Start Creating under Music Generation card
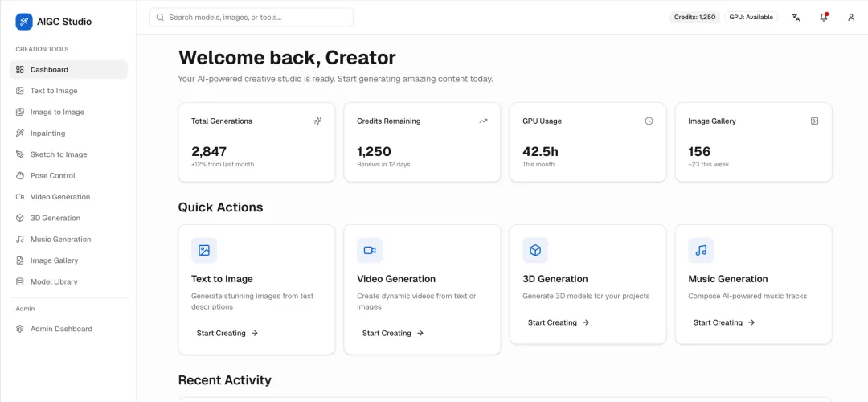 tap(724, 323)
